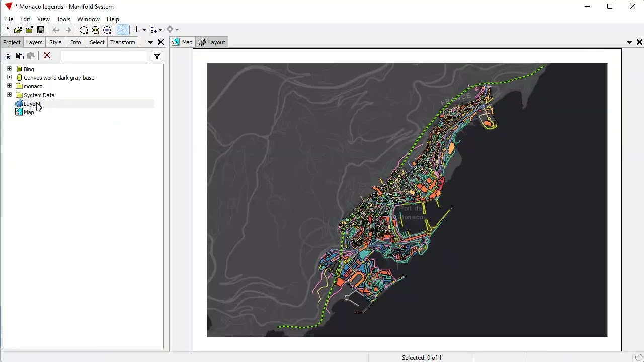The image size is (644, 362).
Task: Expand Canvas world dark gray base
Action: point(9,77)
